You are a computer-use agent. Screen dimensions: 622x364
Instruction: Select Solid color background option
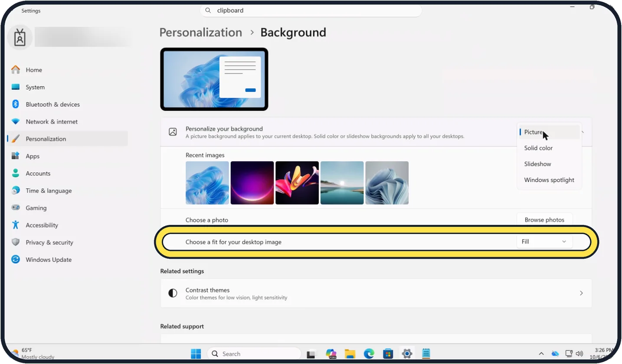tap(549, 148)
